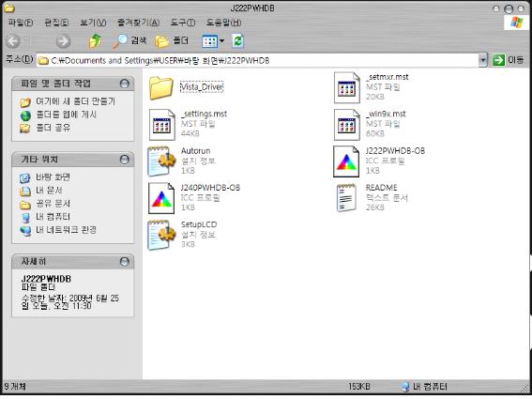Open the File (파일) menu
Image resolution: width=532 pixels, height=399 pixels.
21,23
